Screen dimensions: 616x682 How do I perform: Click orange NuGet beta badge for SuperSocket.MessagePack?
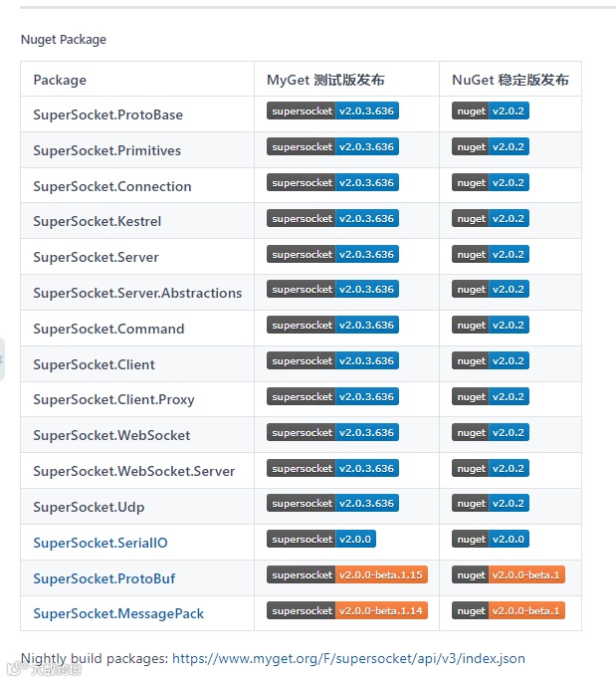tap(508, 611)
